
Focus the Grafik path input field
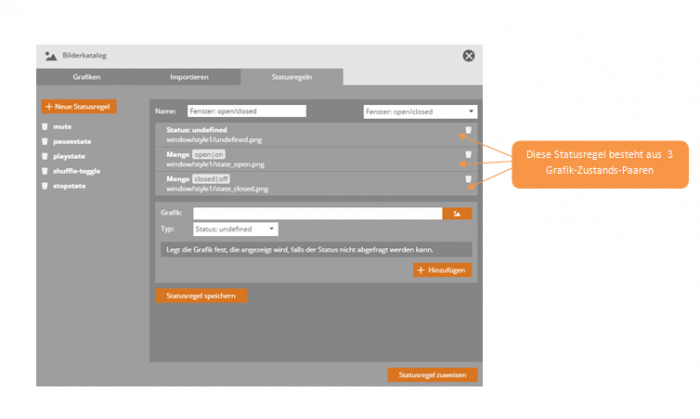pos(317,213)
